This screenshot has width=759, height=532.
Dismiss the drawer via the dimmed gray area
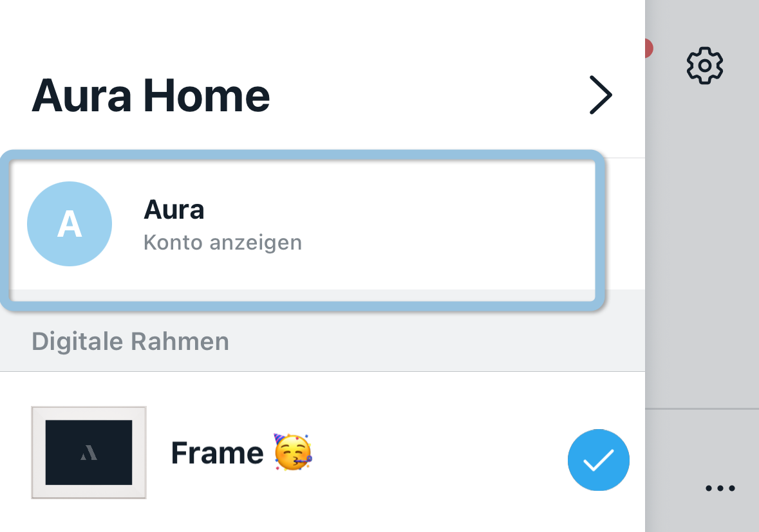702,257
